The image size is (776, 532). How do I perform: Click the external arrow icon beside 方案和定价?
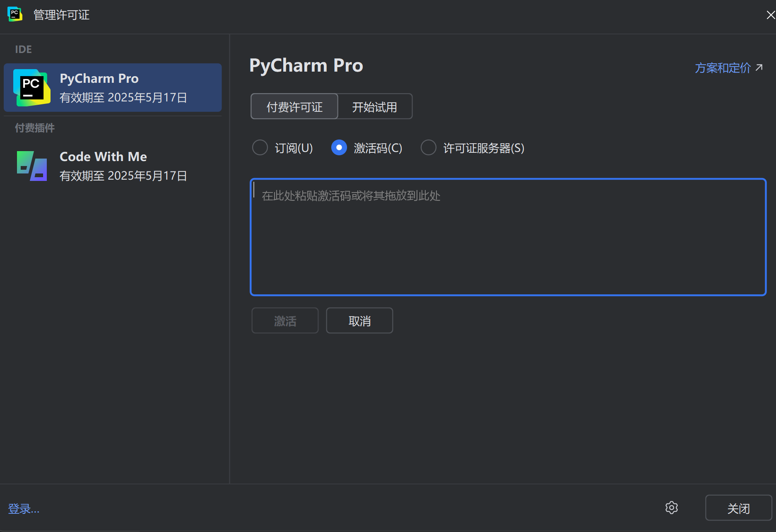tap(759, 67)
